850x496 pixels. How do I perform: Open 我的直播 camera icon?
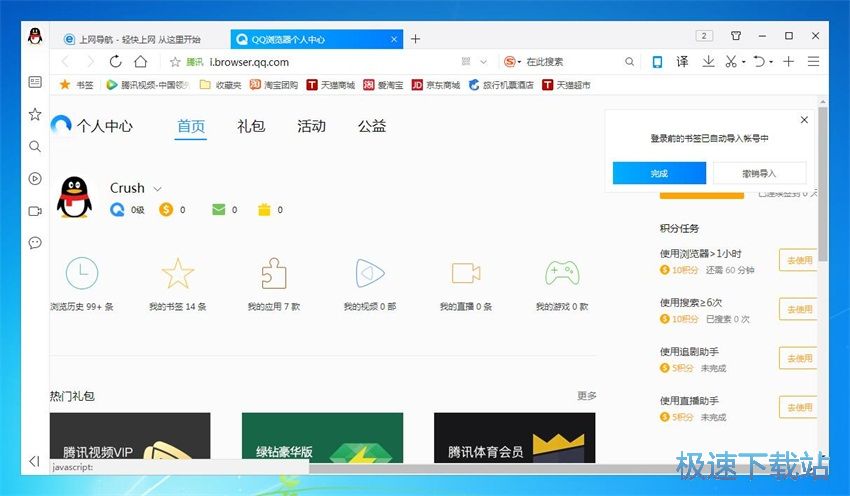466,273
